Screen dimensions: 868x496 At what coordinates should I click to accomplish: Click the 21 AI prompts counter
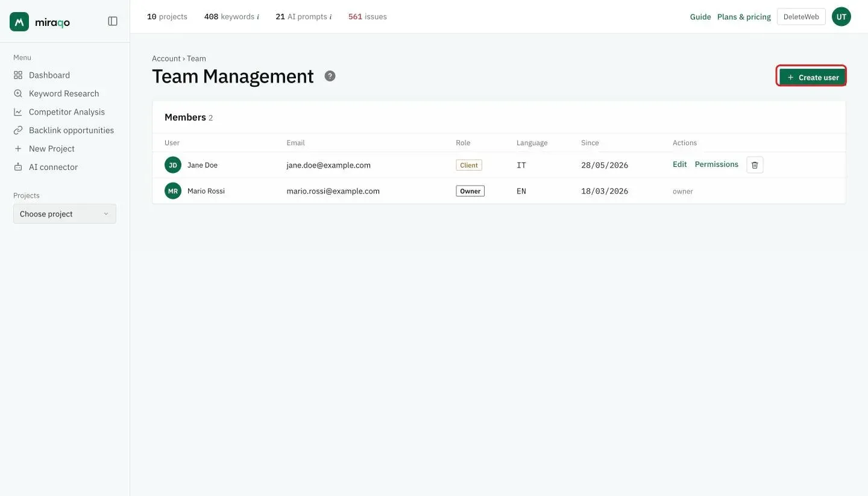[301, 17]
